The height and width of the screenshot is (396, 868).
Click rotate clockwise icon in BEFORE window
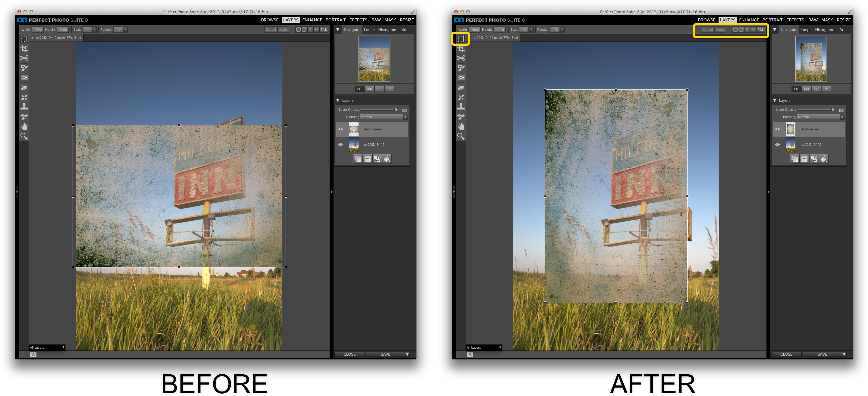[304, 30]
